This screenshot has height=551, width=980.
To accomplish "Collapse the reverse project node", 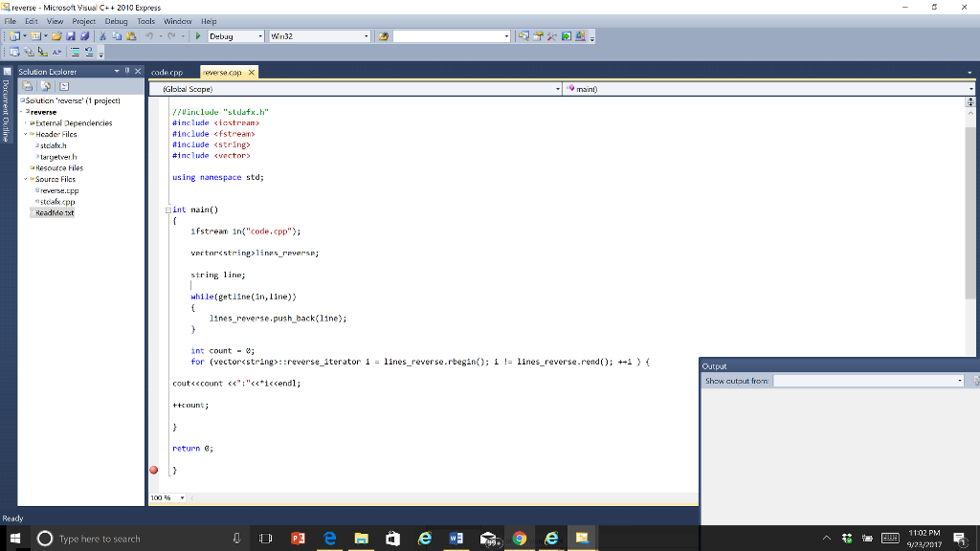I will (x=21, y=112).
